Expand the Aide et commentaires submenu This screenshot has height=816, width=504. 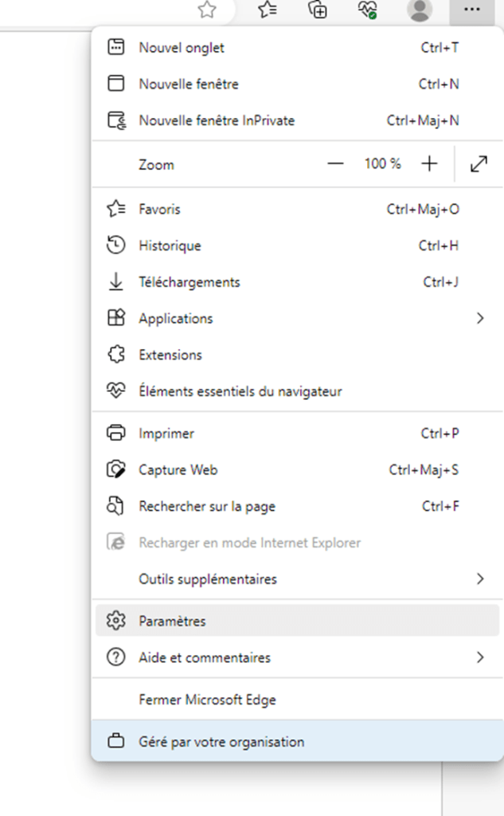click(x=479, y=657)
